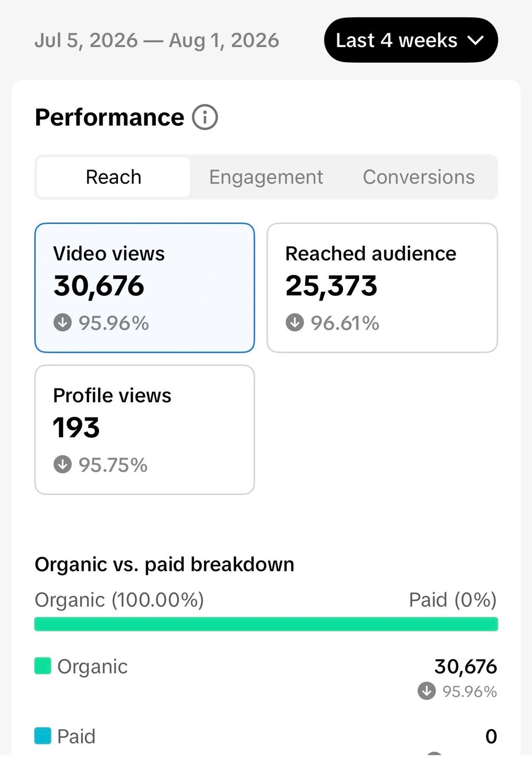Open the Last 4 weeks date range dropdown
This screenshot has width=532, height=771.
click(411, 40)
